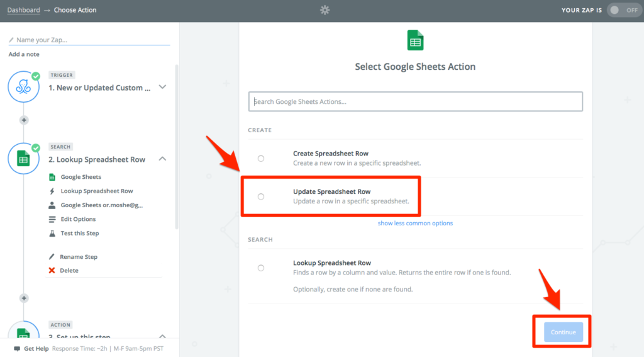Open Lookup Spreadsheet Row sub-item in step 2
The width and height of the screenshot is (644, 357).
pos(97,191)
